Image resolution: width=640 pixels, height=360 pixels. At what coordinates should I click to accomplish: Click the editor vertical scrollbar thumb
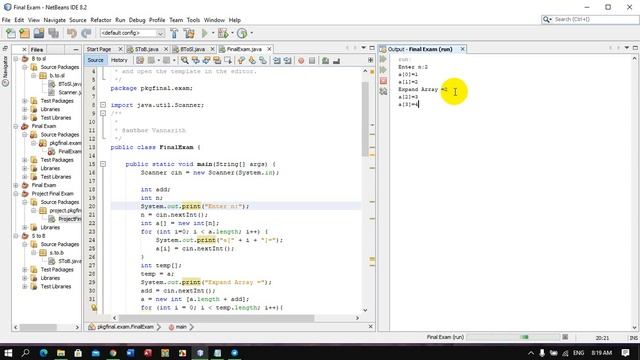365,118
